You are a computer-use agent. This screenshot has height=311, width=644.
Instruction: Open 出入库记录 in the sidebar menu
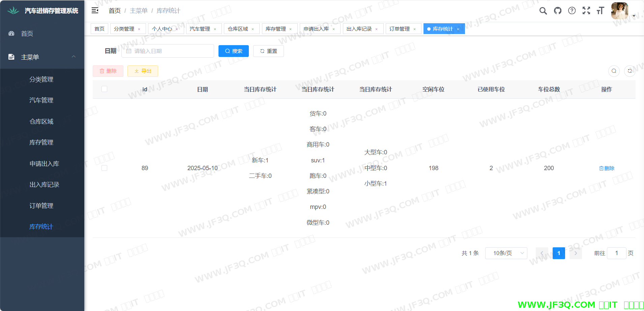point(44,185)
